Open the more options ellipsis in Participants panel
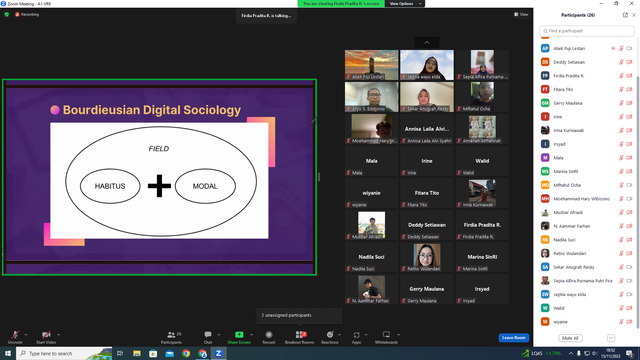This screenshot has width=640, height=360. [611, 338]
